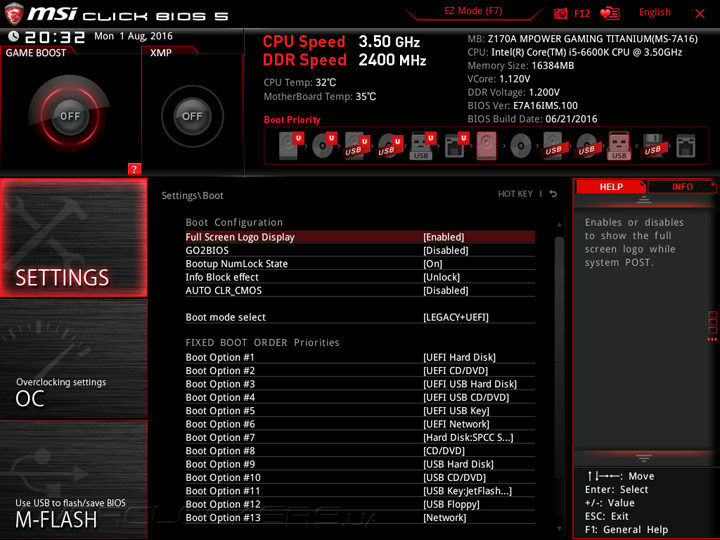Image resolution: width=720 pixels, height=540 pixels.
Task: Change Bootup NumLock State value
Action: click(433, 264)
